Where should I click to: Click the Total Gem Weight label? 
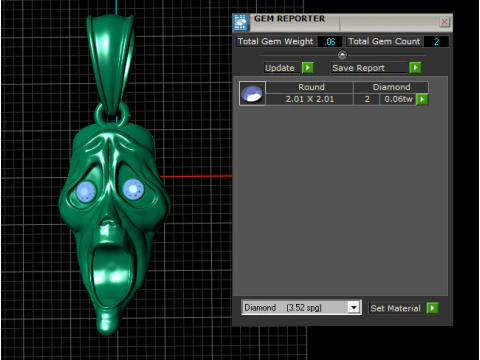(x=275, y=42)
